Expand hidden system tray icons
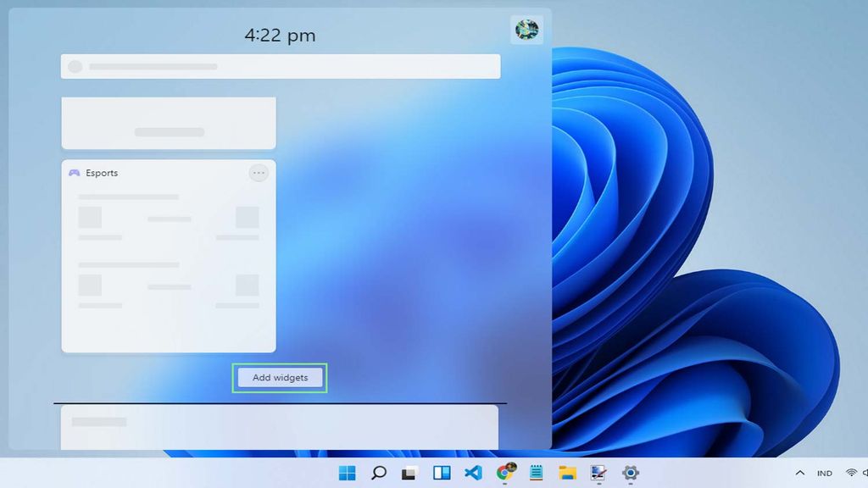Screen dimensions: 868x488 tap(799, 473)
